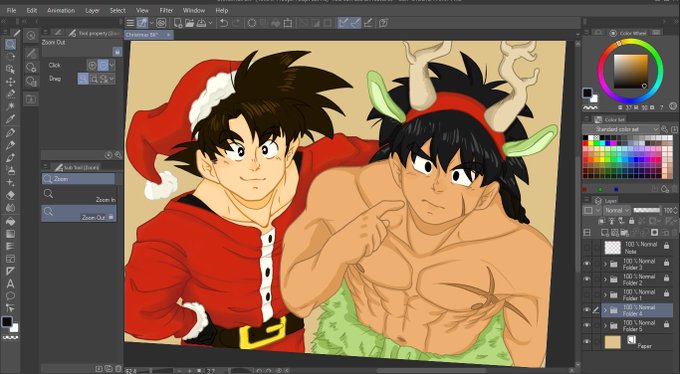Select the Operation object tool
Screen dimensions: 680x374
(x=10, y=69)
